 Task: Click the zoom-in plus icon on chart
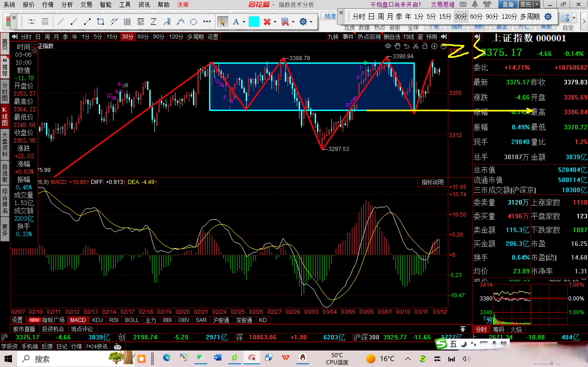coord(434,46)
